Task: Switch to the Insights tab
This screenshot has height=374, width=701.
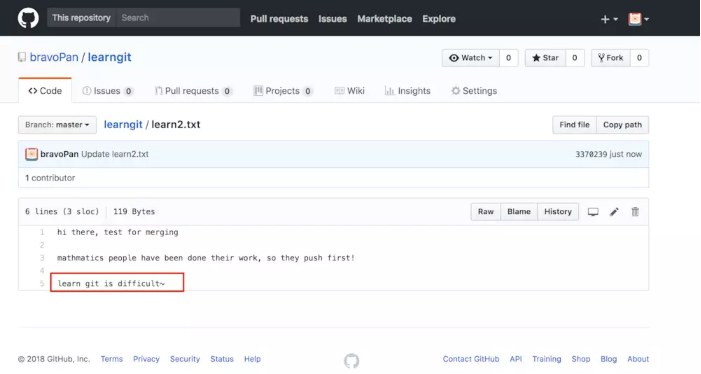Action: [408, 91]
